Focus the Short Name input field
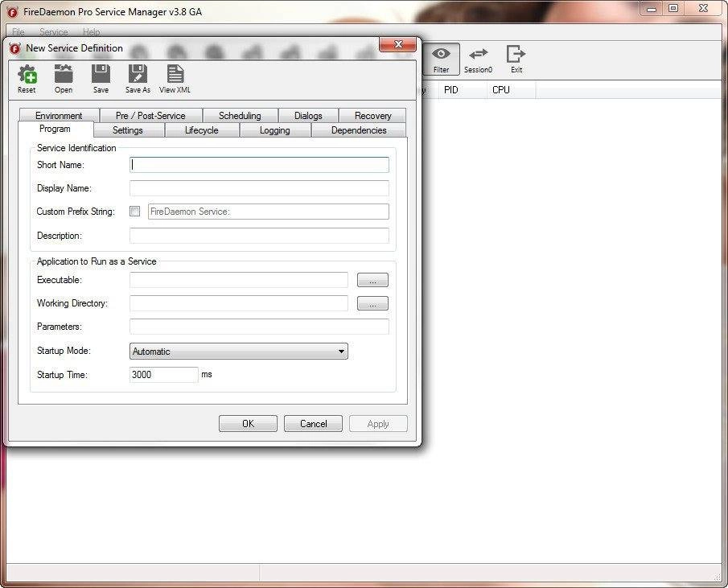This screenshot has height=588, width=728. point(259,165)
